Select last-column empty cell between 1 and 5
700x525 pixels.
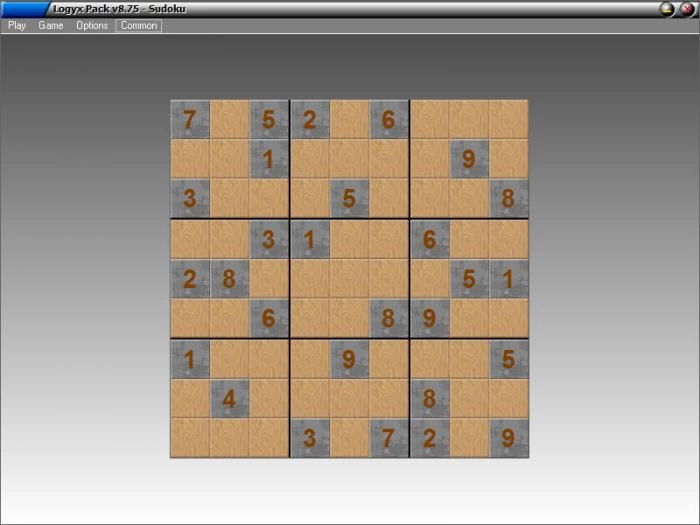508,318
